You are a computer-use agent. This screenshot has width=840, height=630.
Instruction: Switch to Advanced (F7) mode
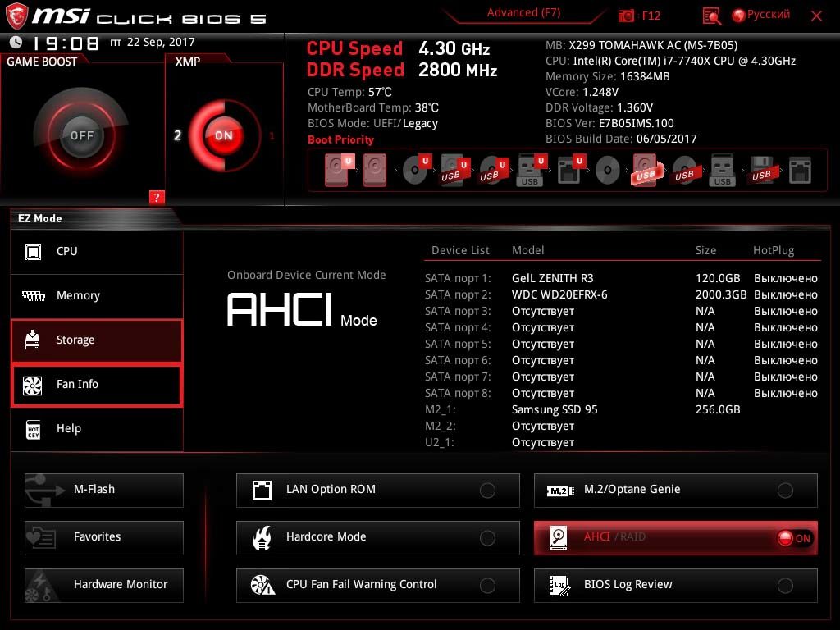click(523, 13)
